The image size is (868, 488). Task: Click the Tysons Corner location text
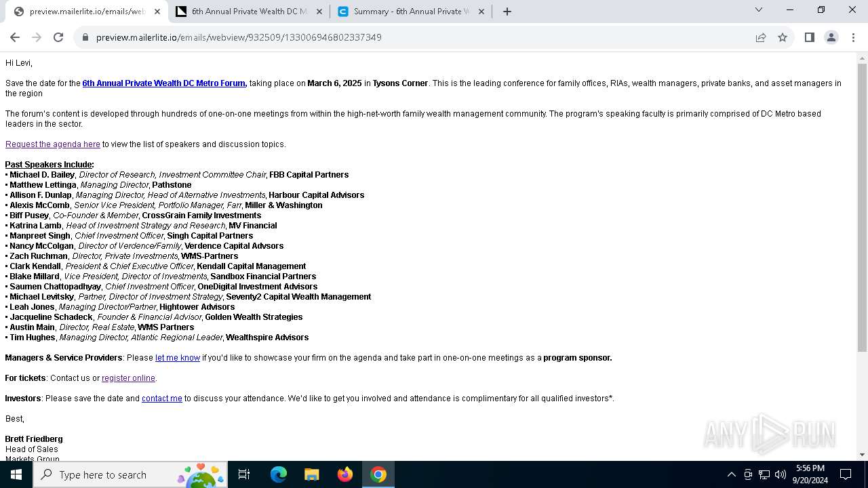pos(400,83)
